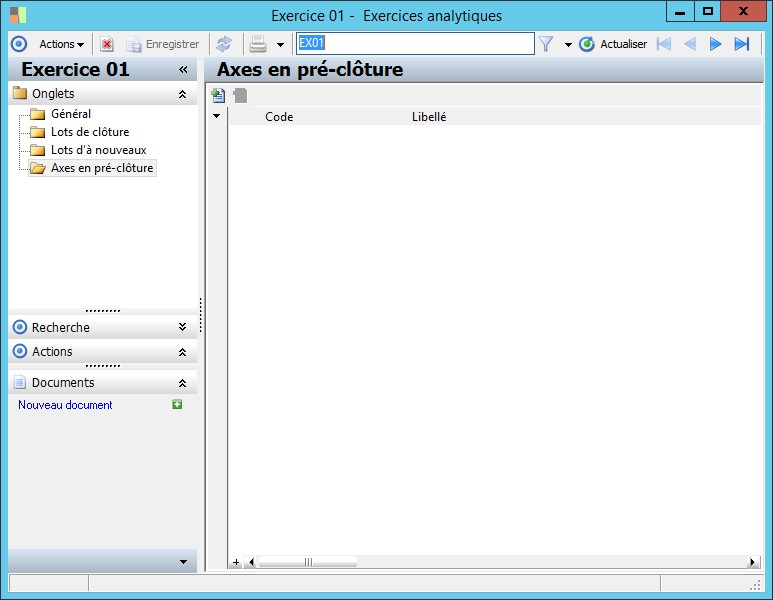
Task: Click the printer icon
Action: pyautogui.click(x=258, y=44)
